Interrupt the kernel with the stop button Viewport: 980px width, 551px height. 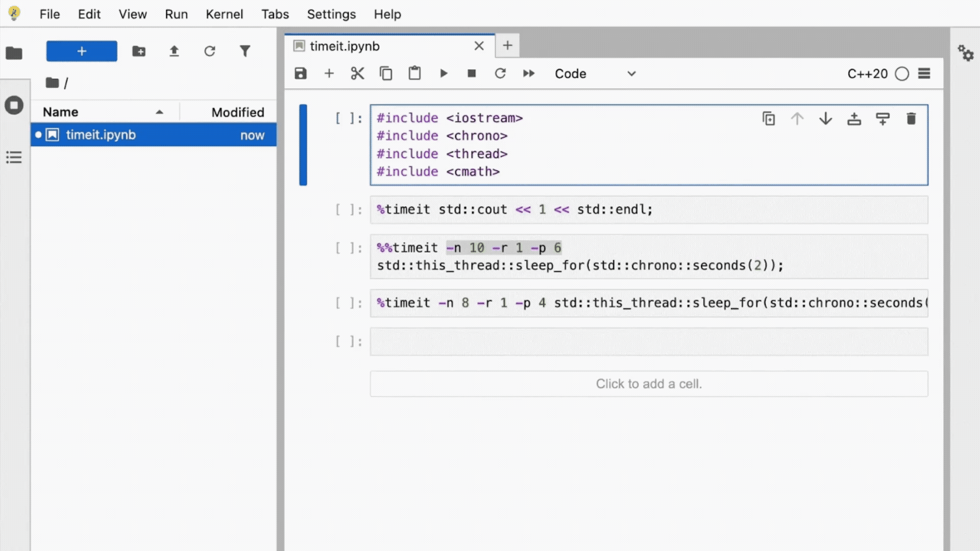(472, 73)
